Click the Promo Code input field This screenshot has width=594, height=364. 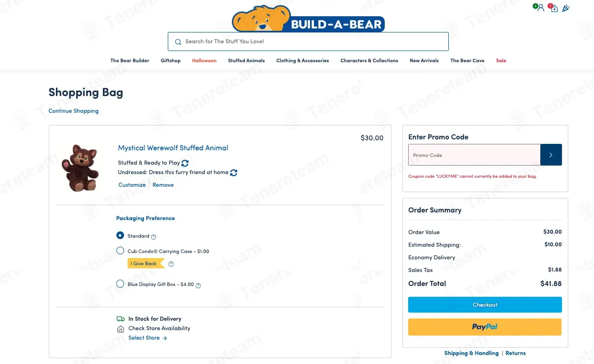tap(474, 155)
